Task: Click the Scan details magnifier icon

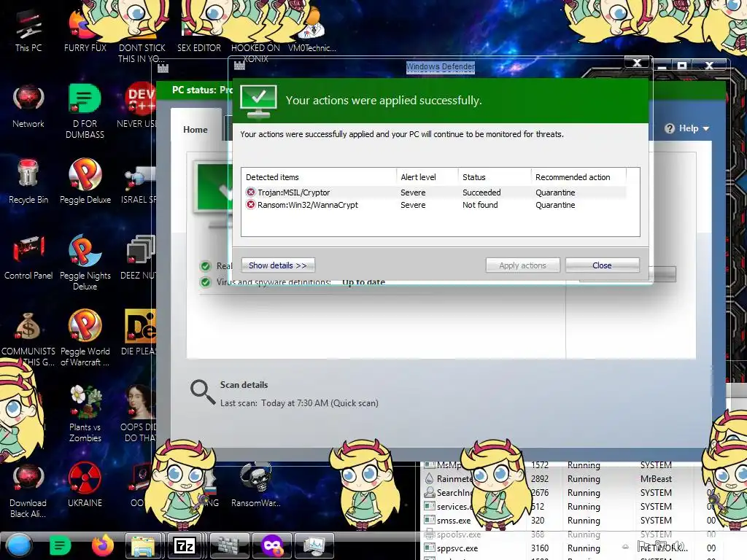Action: point(203,392)
